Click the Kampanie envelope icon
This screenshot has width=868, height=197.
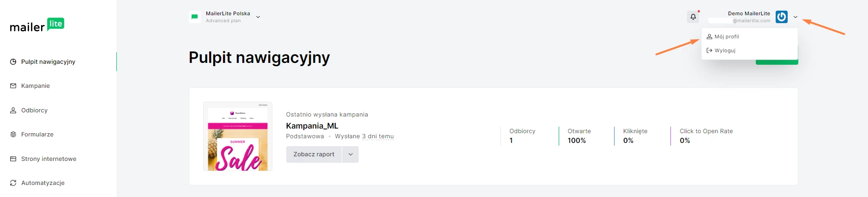coord(13,86)
